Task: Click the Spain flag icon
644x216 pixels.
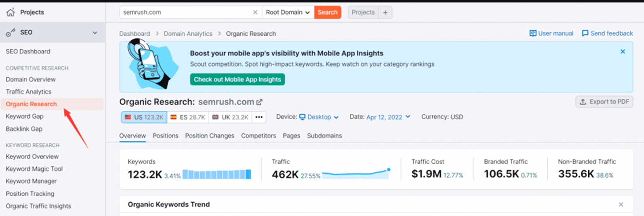Action: click(173, 117)
